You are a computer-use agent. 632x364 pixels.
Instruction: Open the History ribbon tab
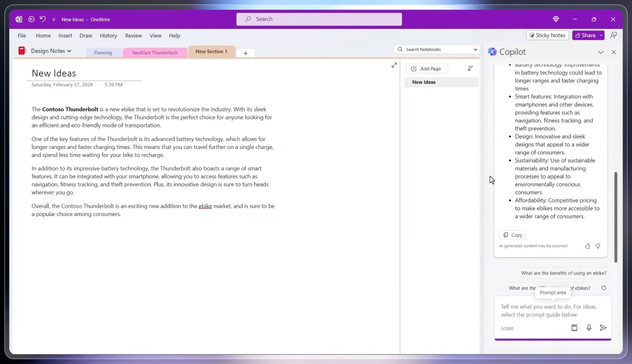108,35
